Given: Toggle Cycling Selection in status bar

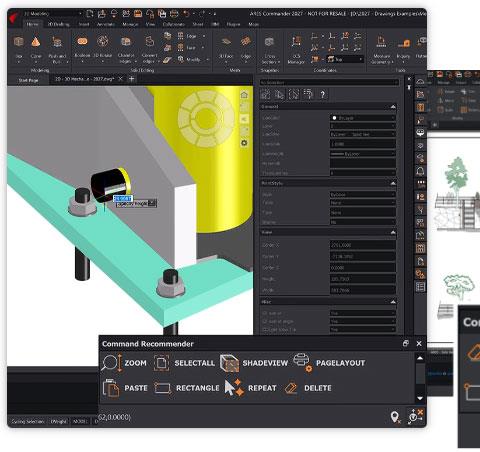Looking at the screenshot, I should coord(28,422).
